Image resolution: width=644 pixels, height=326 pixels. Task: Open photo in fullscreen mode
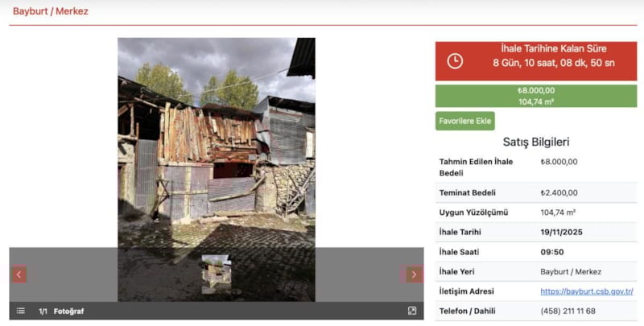(412, 311)
